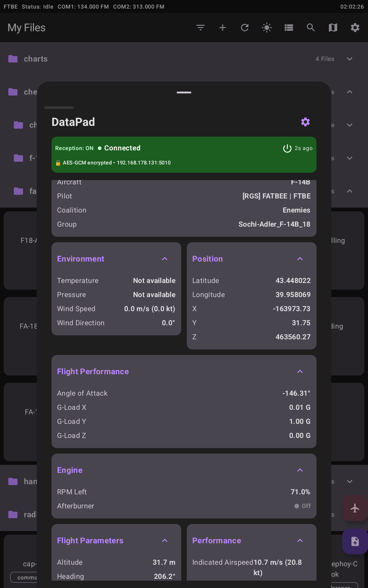Click the Coalition value Enemies
Screen dimensions: 368x588
[297, 210]
